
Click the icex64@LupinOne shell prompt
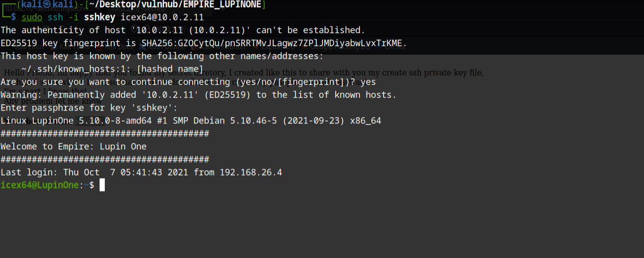[x=39, y=185]
